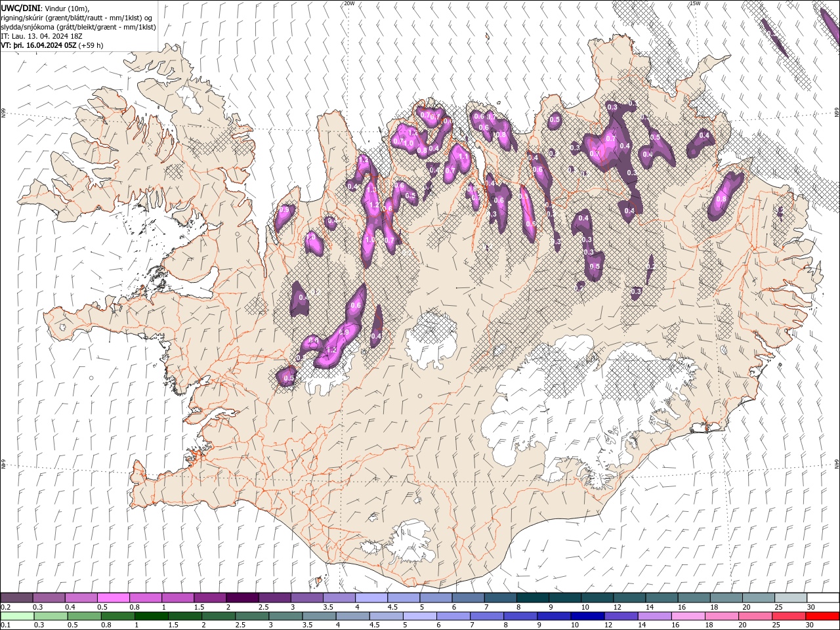Viewport: 840px width, 630px height.
Task: Select the bright pink upper swatch starting at 0.5
Action: (x=114, y=597)
